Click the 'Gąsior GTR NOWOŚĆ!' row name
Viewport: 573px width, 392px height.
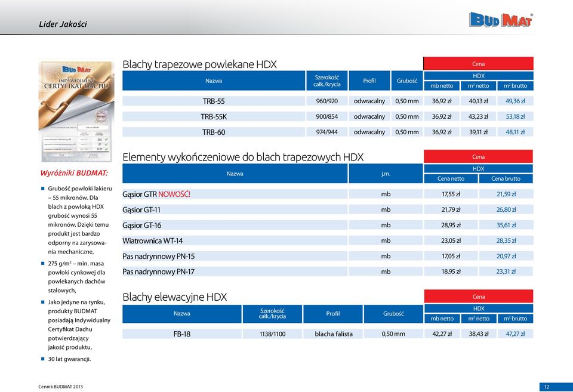(x=156, y=195)
